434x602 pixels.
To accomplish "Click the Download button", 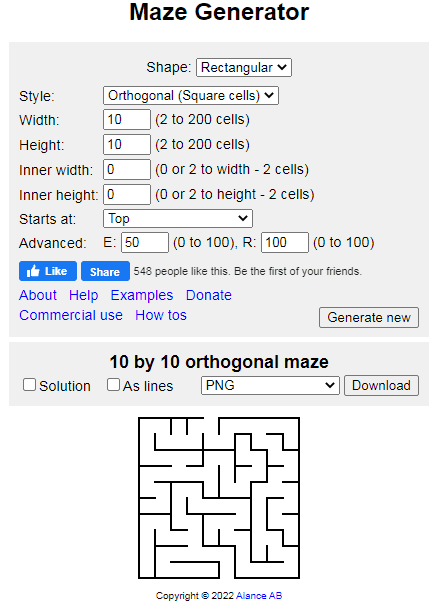I will tap(381, 385).
